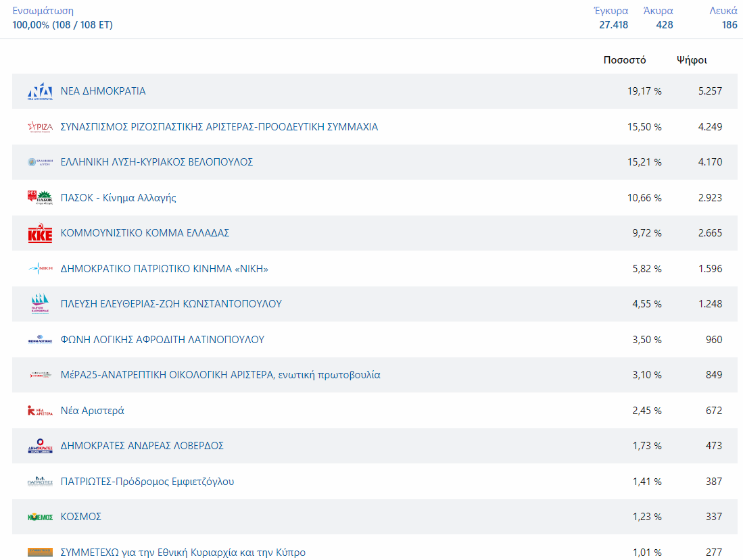
Task: Click the Nea Aristera party logo
Action: click(40, 411)
